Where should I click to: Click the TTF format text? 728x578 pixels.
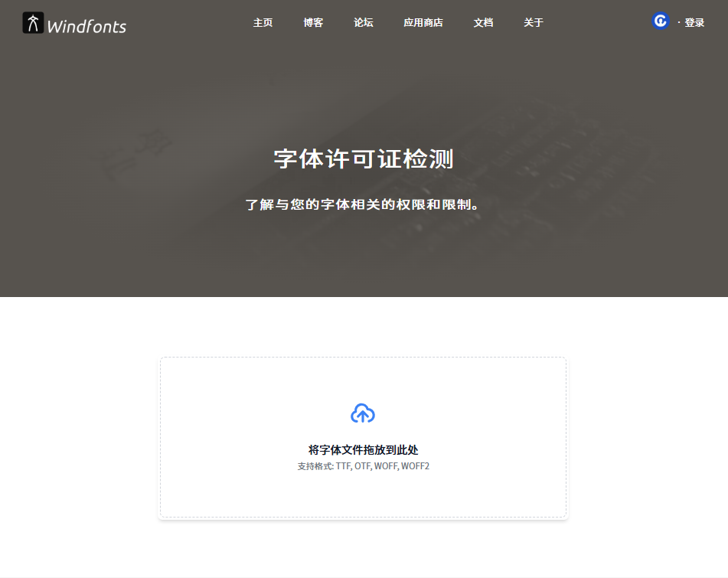click(343, 466)
